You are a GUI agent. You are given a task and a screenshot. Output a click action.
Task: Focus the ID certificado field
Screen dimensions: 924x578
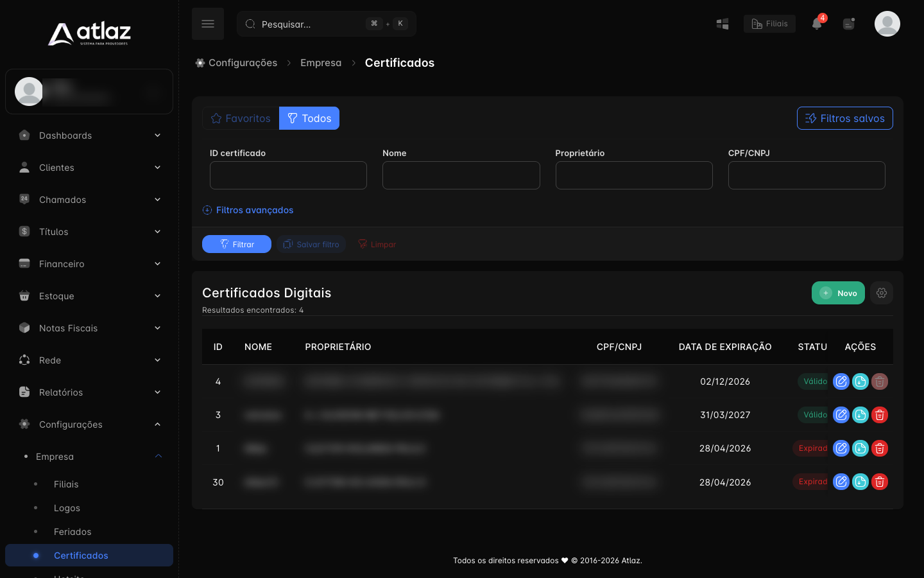pyautogui.click(x=288, y=175)
